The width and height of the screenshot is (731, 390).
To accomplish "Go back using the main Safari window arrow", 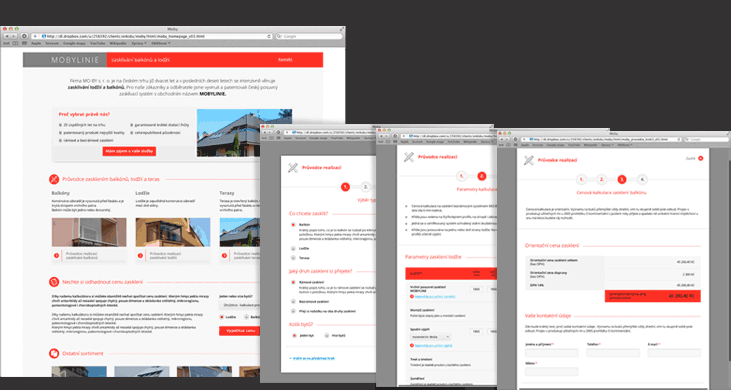I will [x=7, y=36].
